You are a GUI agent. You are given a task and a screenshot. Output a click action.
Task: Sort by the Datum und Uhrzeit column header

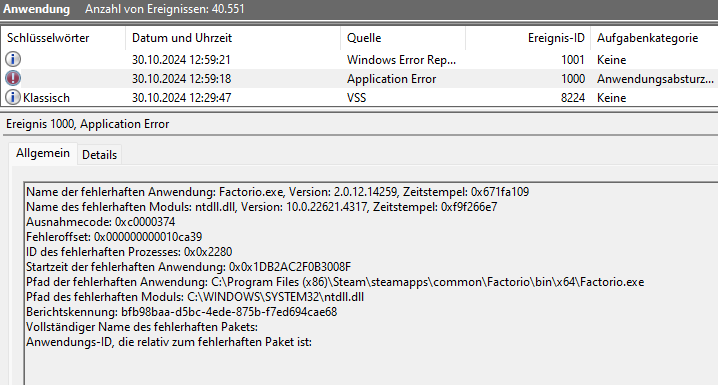[233, 38]
